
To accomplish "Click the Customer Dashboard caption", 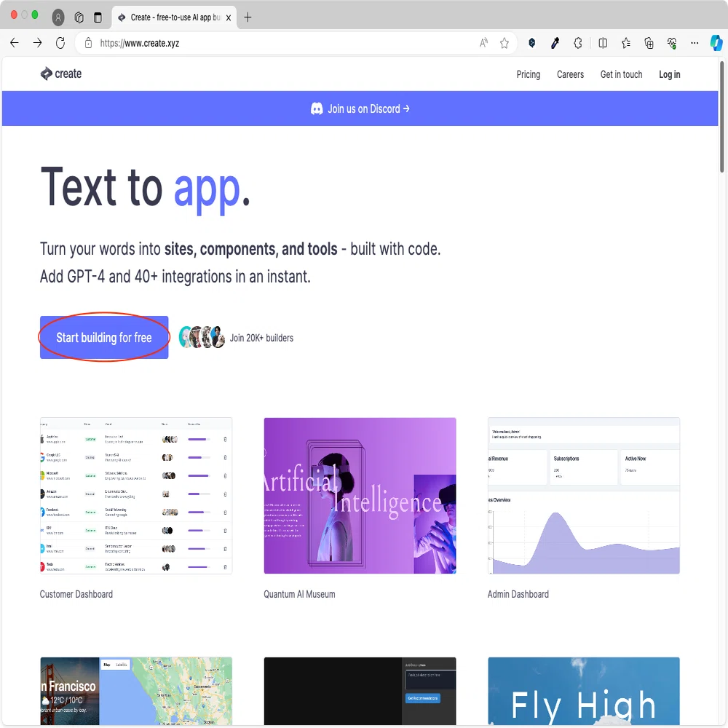I will (76, 594).
